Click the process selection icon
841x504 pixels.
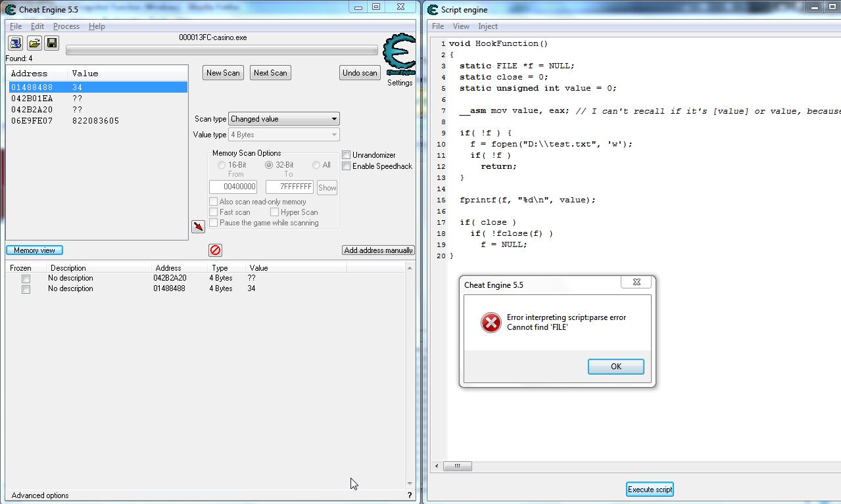14,43
